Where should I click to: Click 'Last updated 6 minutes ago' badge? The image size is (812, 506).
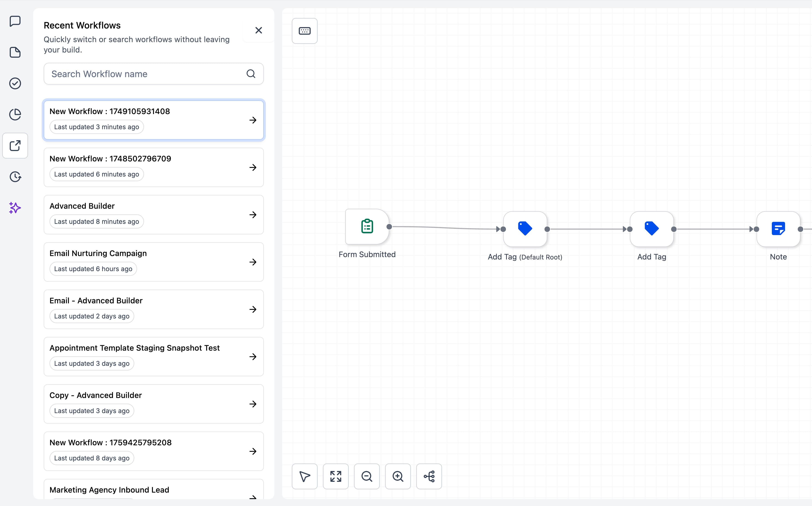[97, 174]
